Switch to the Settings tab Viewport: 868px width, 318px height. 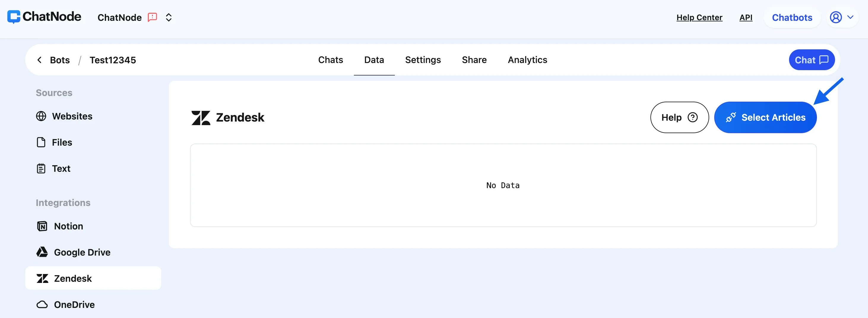click(423, 60)
